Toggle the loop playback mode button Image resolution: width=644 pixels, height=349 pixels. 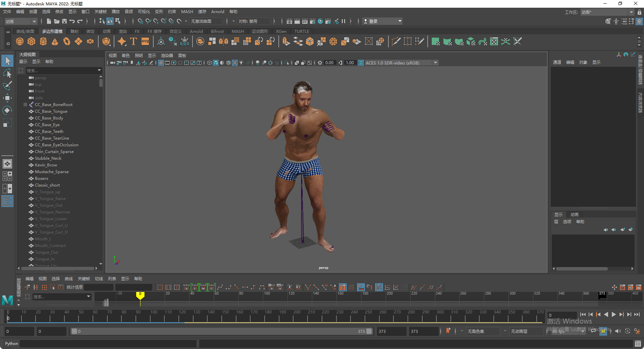593,331
